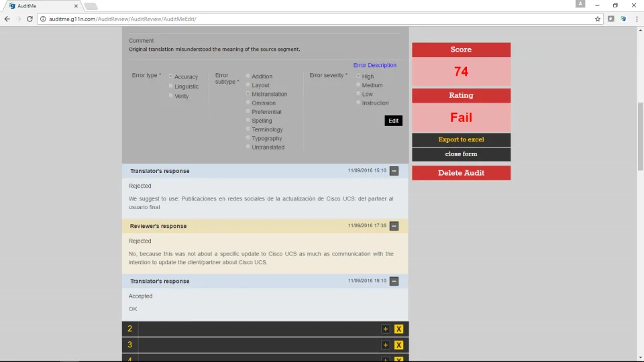Select the Linguistic error type radio
This screenshot has width=644, height=362.
(x=171, y=86)
